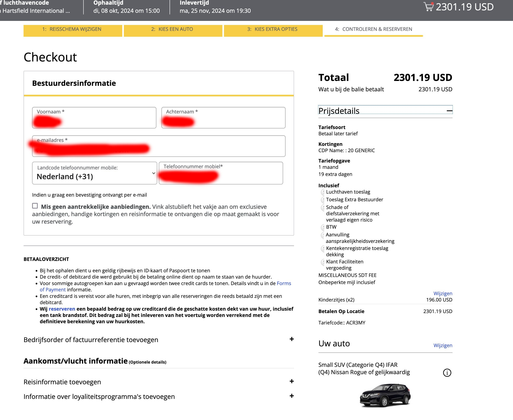
Task: Expand loyaliteitsprogramma's toevoegen section
Action: pyautogui.click(x=291, y=396)
